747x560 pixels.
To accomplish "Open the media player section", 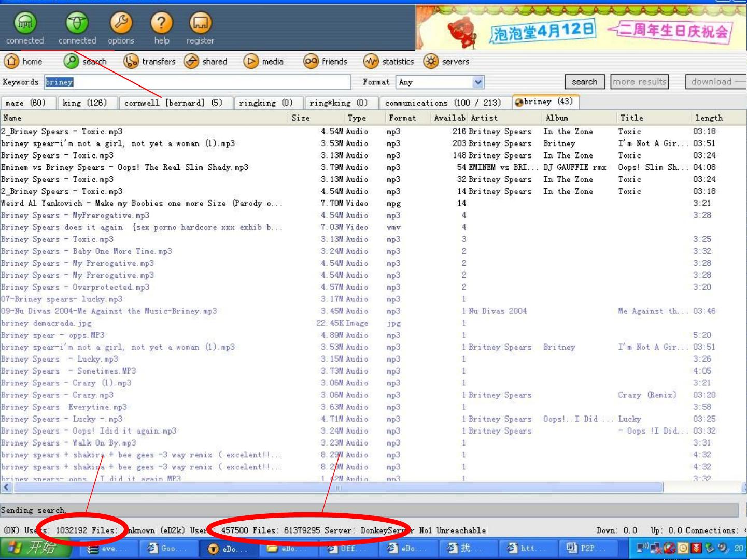I will click(x=263, y=61).
